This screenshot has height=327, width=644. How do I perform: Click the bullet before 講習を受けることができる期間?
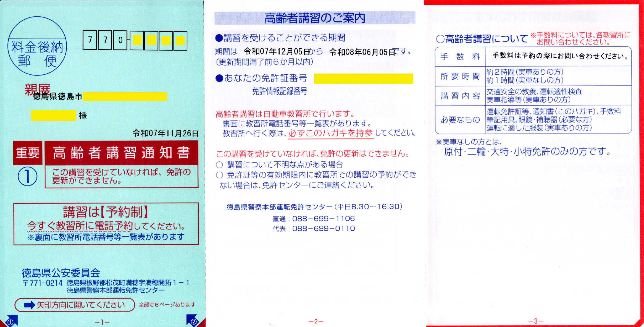tap(219, 38)
